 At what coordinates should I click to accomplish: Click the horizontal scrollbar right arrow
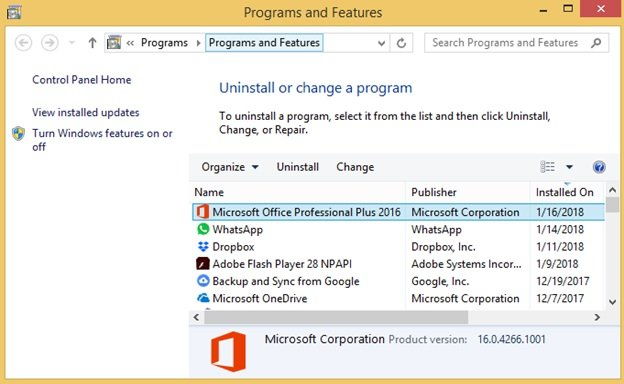click(x=597, y=317)
